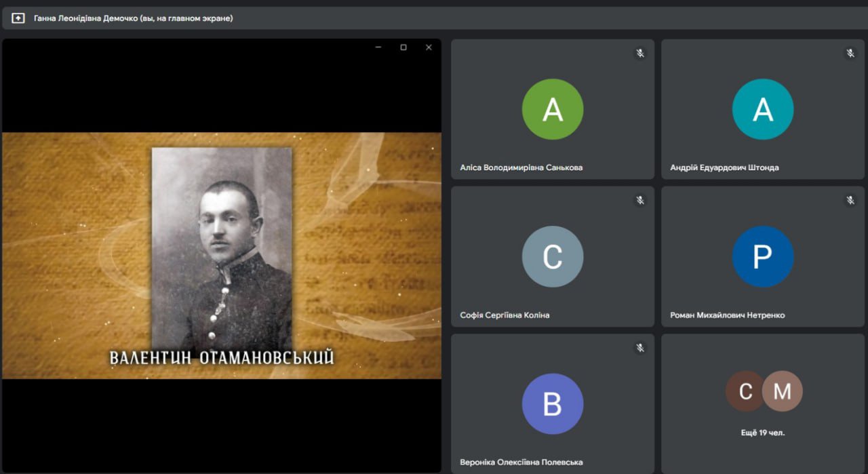Select the green A avatar of Аліса Санькова
This screenshot has width=868, height=474.
point(553,109)
